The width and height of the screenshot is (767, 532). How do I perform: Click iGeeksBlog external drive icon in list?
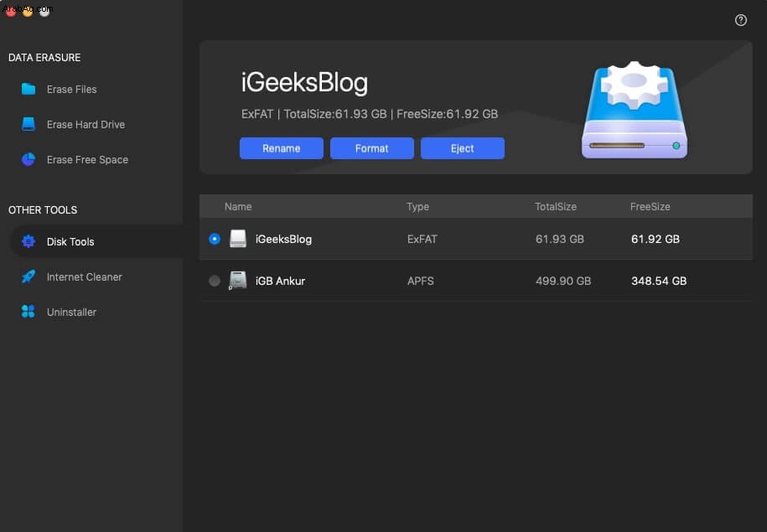click(x=238, y=239)
